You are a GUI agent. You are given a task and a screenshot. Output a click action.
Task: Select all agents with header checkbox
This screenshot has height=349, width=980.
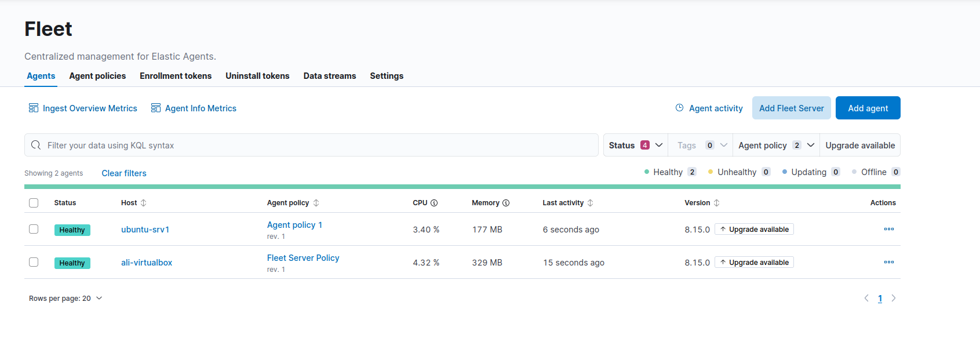pos(34,203)
